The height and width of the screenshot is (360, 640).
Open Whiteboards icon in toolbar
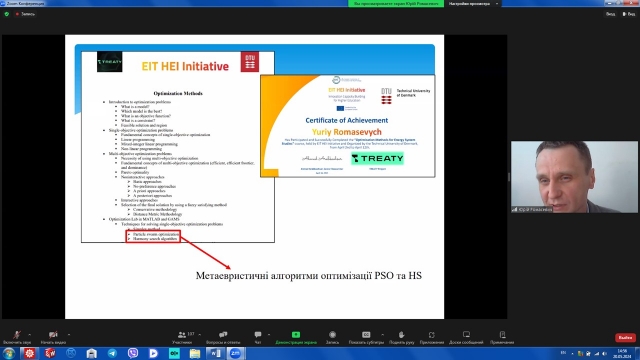tap(466, 335)
